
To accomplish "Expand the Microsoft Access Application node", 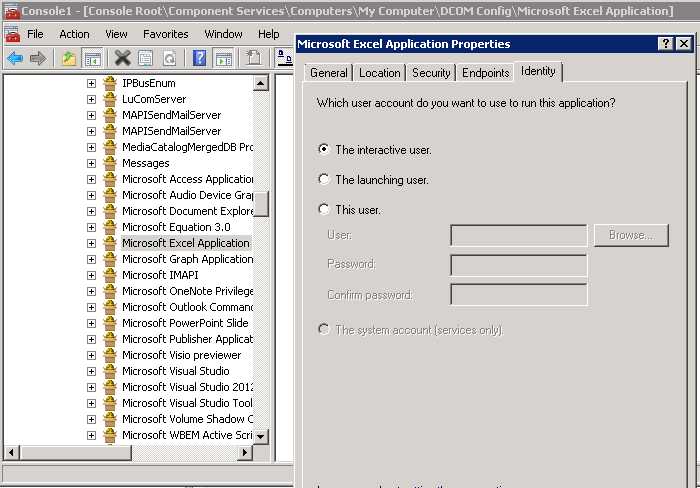I will (92, 179).
